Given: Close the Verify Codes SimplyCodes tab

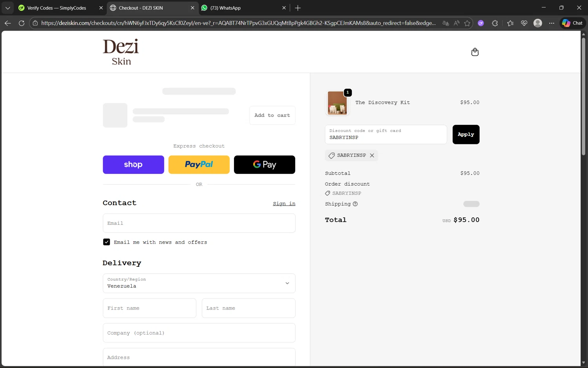Looking at the screenshot, I should [x=101, y=8].
